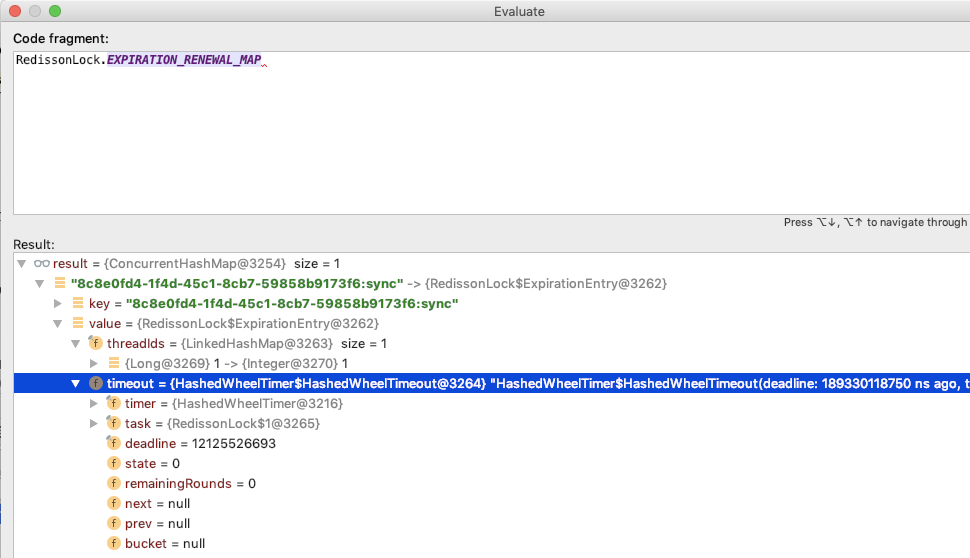Close the Evaluate window

point(15,11)
